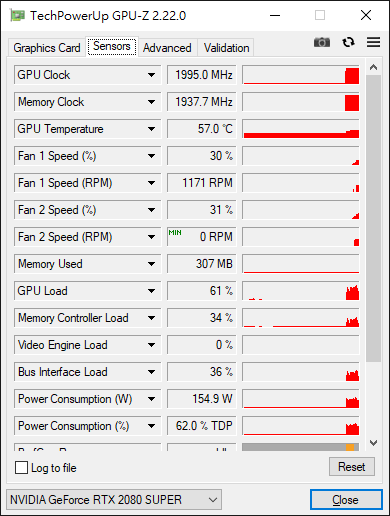This screenshot has width=390, height=516.
Task: Expand the GPU Temperature dropdown arrow
Action: (x=151, y=129)
